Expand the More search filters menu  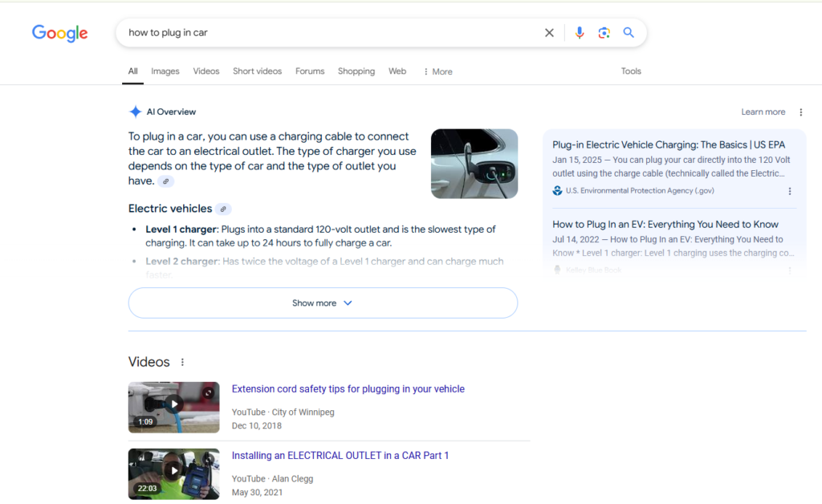pyautogui.click(x=437, y=71)
